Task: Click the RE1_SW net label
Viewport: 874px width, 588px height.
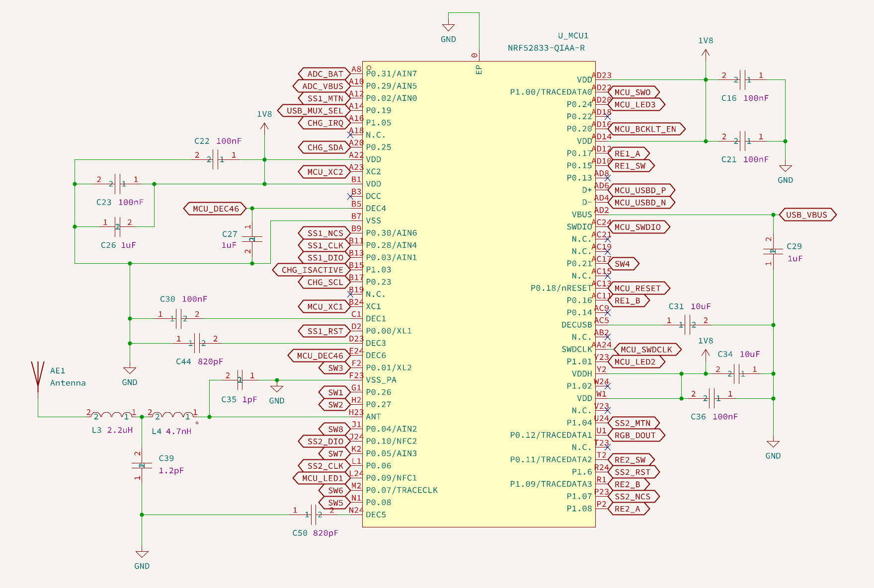Action: coord(631,165)
